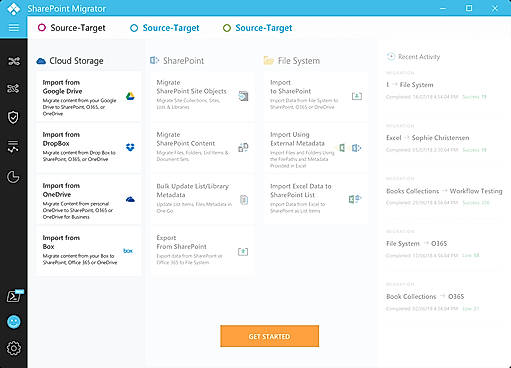Image resolution: width=511 pixels, height=368 pixels.
Task: Click the SharePoint header icon
Action: [154, 60]
